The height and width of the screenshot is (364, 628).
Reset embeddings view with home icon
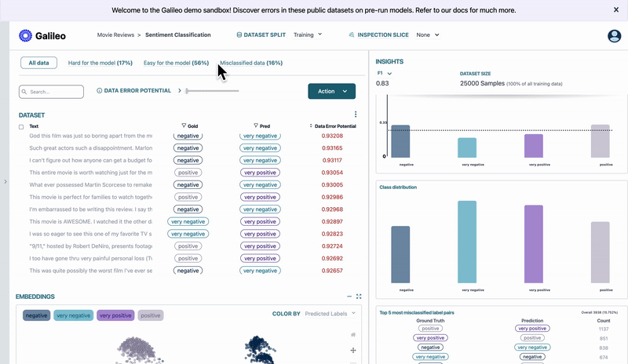point(353,334)
